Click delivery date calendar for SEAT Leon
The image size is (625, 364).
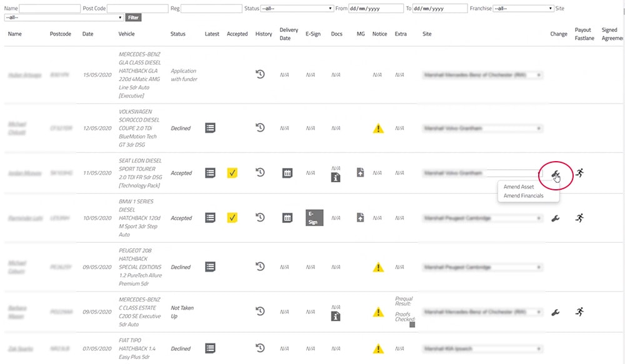pyautogui.click(x=287, y=173)
